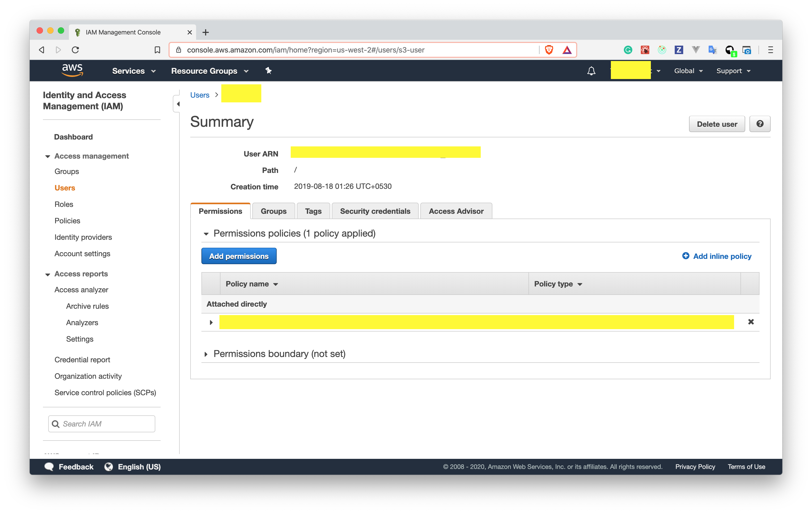Image resolution: width=812 pixels, height=514 pixels.
Task: Switch to Security credentials tab
Action: coord(375,211)
